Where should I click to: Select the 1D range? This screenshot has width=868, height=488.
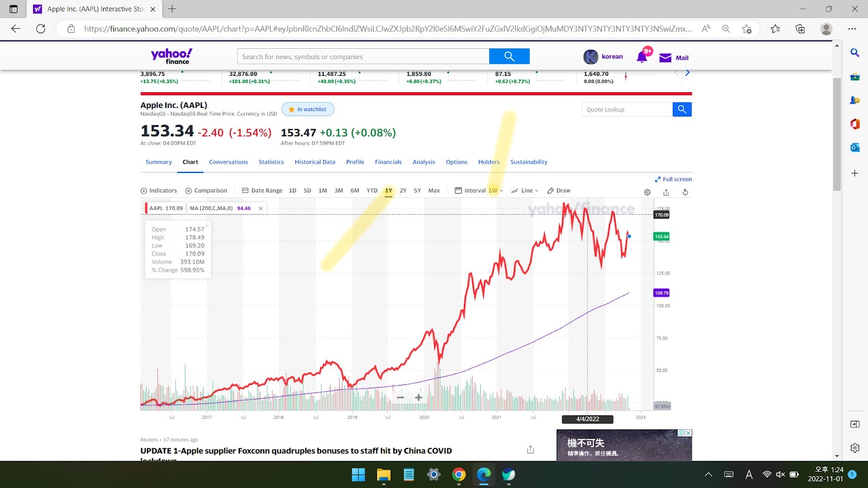(292, 190)
